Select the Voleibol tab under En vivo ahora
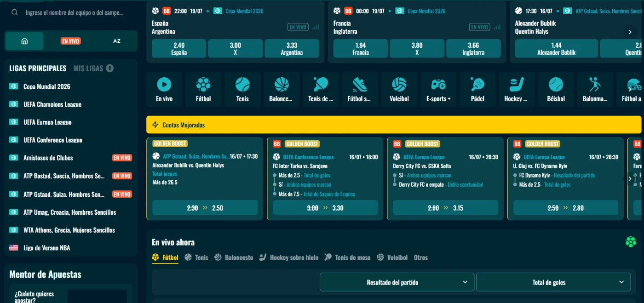This screenshot has height=303, width=644. (x=392, y=257)
